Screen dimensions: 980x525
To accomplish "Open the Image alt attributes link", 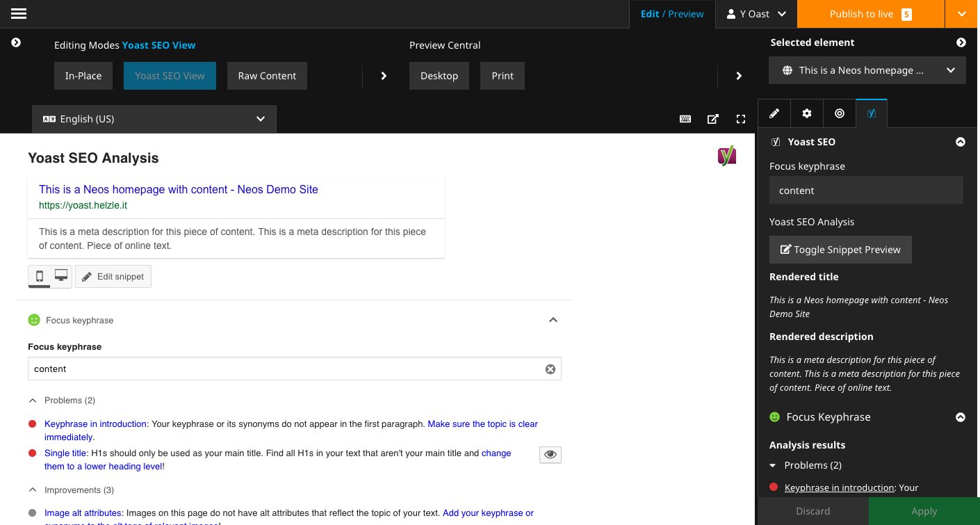I will (83, 513).
